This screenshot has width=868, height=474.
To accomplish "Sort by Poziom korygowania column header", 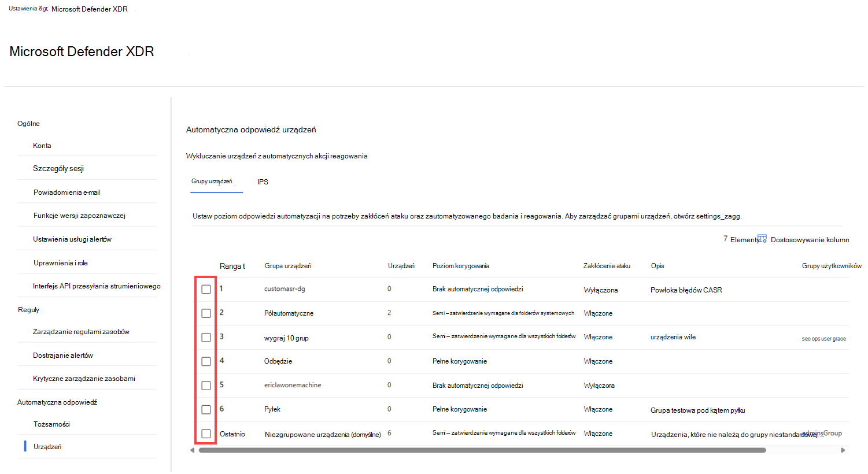I will click(461, 266).
